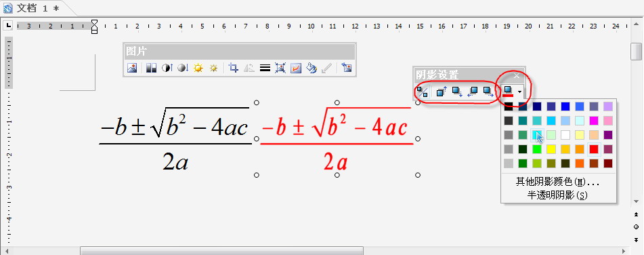Screen dimensions: 644x255
Task: Close the 阴影设置 toolbar
Action: coord(517,76)
